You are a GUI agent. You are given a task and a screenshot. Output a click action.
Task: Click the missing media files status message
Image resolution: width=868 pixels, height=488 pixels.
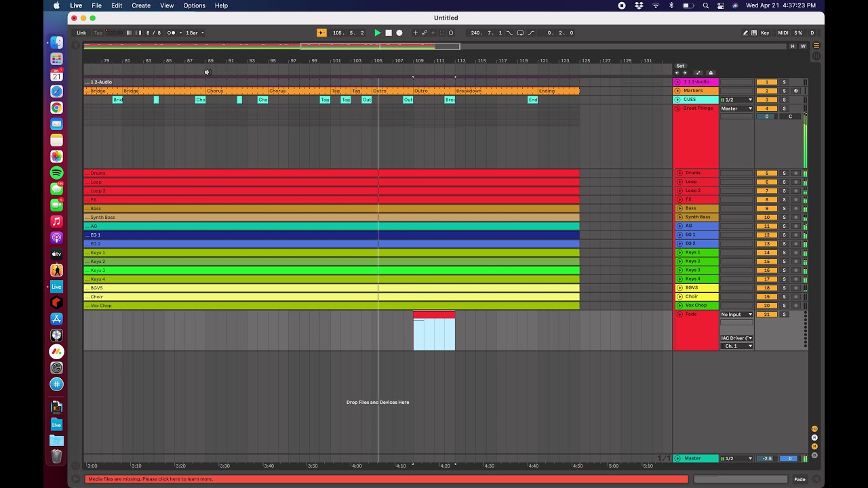[387, 479]
